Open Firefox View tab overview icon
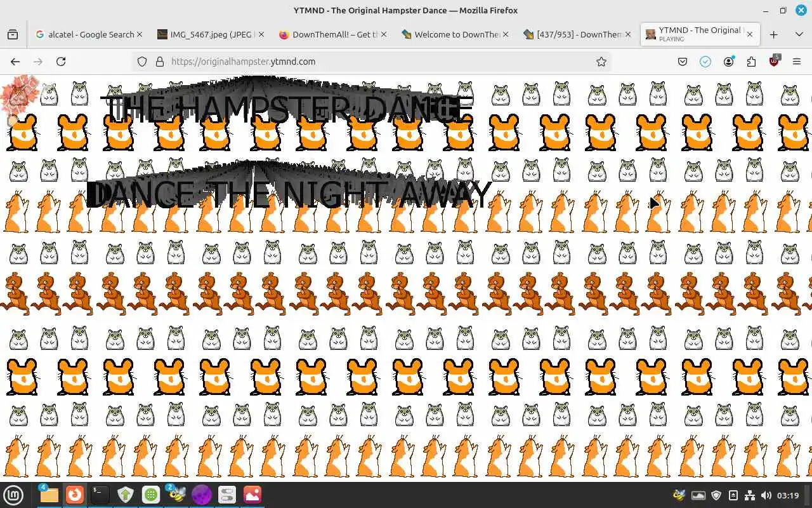The width and height of the screenshot is (812, 508). (13, 34)
